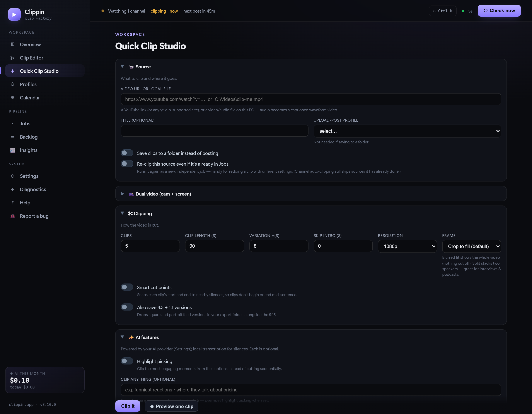Viewport: 532px width, 414px height.
Task: Collapse the AI features section triangle
Action: 122,337
